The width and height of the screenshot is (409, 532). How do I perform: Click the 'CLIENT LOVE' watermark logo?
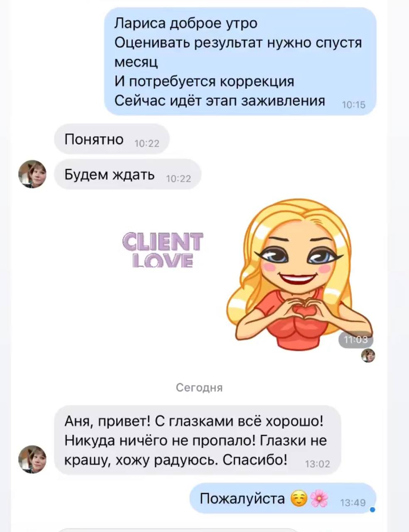163,249
